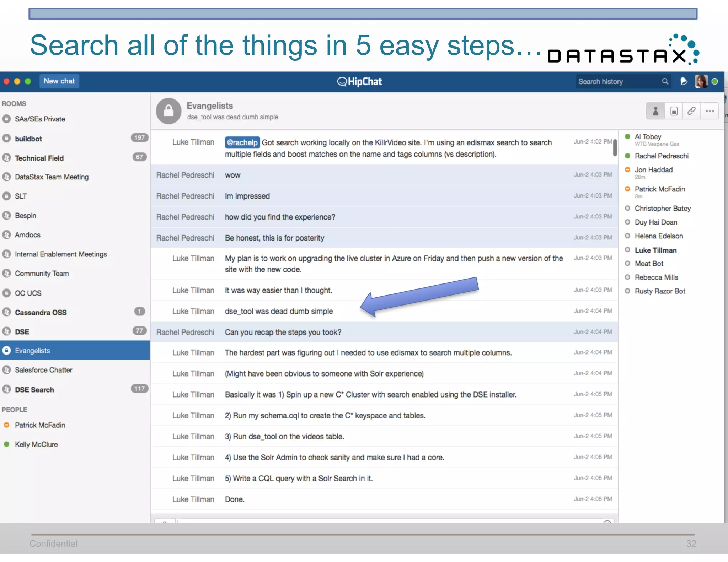The height and width of the screenshot is (562, 728).
Task: Click Rebecca Mills in the members list
Action: (656, 277)
